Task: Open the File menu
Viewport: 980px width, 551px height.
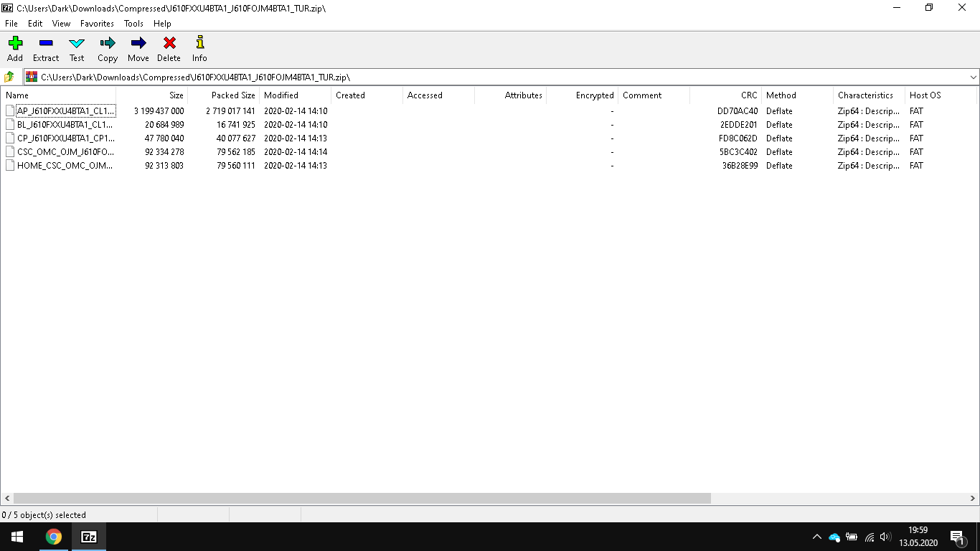Action: pos(11,24)
